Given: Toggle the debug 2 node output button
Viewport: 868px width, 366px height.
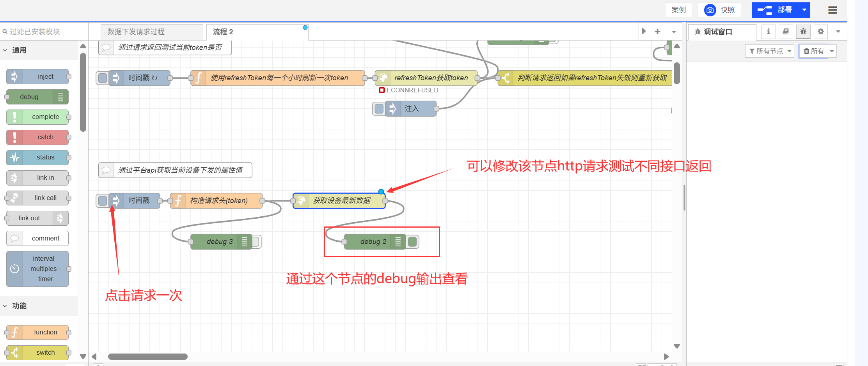Looking at the screenshot, I should 412,242.
